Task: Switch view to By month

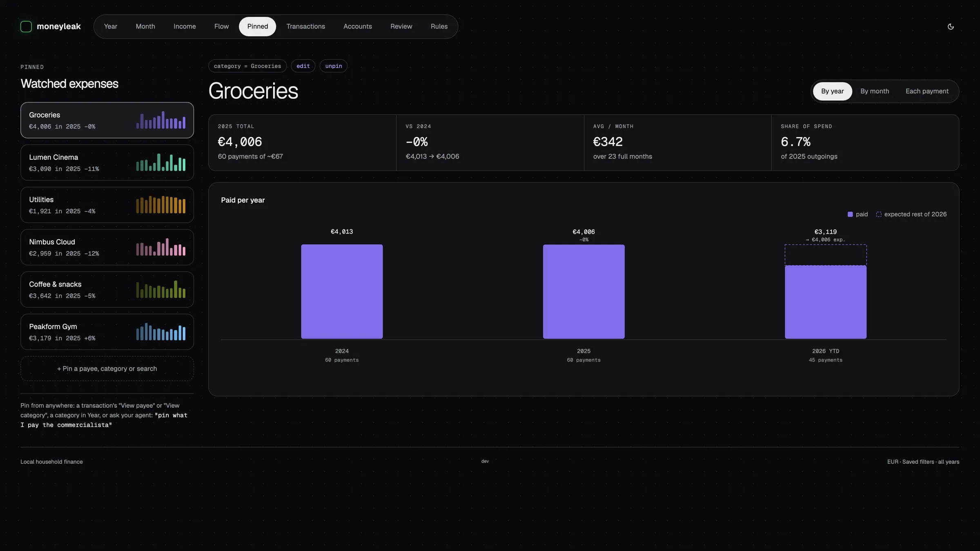Action: [875, 91]
